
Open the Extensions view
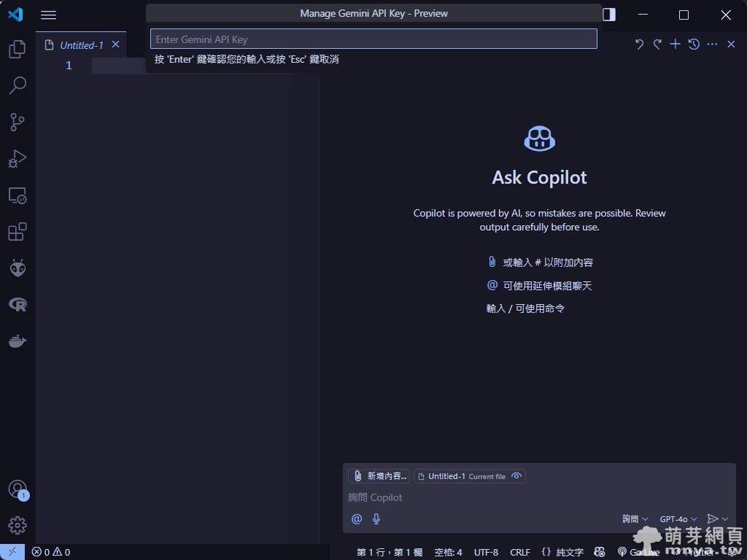(18, 232)
